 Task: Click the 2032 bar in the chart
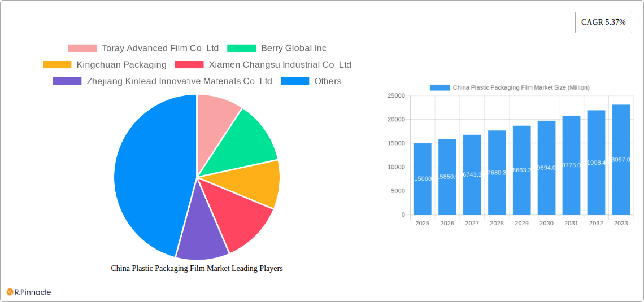[597, 163]
